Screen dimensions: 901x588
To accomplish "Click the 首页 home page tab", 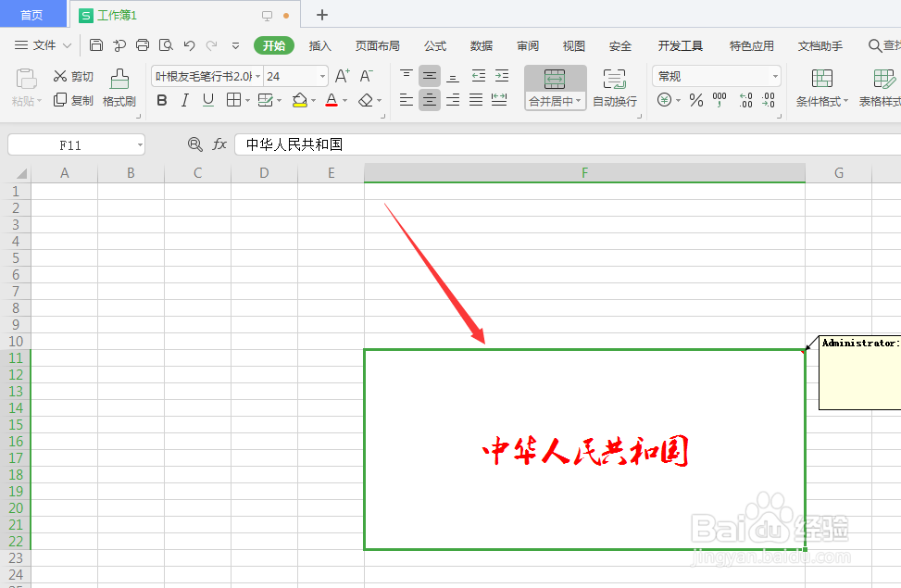I will tap(32, 15).
